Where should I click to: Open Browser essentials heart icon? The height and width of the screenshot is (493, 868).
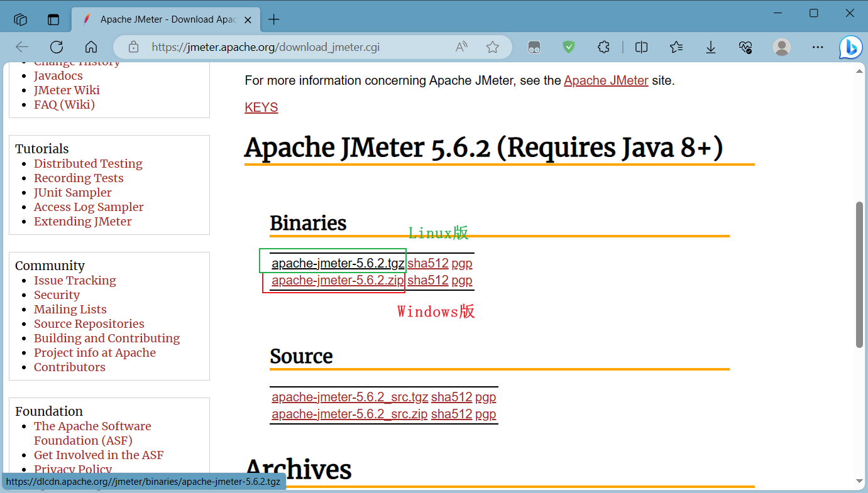(x=745, y=47)
